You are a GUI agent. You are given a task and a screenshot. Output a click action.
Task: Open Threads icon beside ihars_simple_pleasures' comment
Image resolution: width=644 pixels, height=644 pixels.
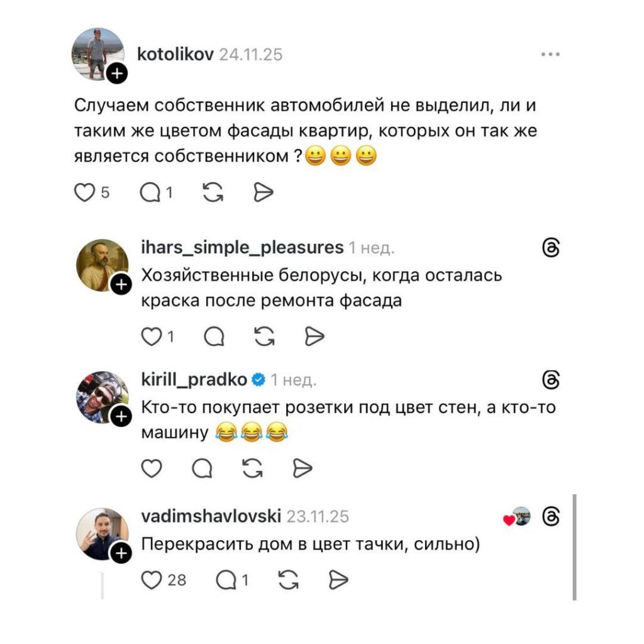point(551,248)
